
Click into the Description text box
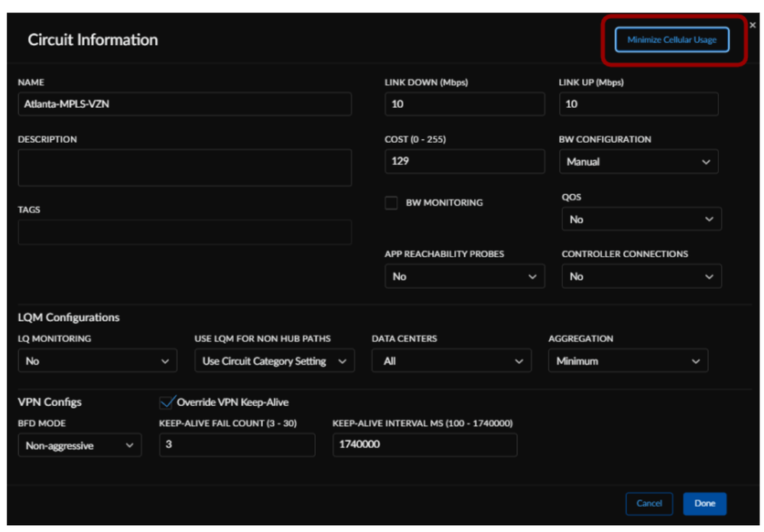(184, 167)
